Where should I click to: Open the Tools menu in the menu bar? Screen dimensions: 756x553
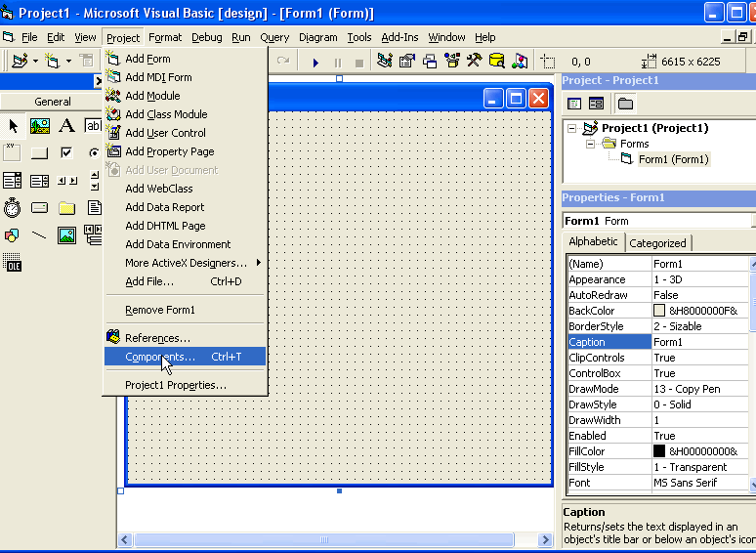click(359, 37)
